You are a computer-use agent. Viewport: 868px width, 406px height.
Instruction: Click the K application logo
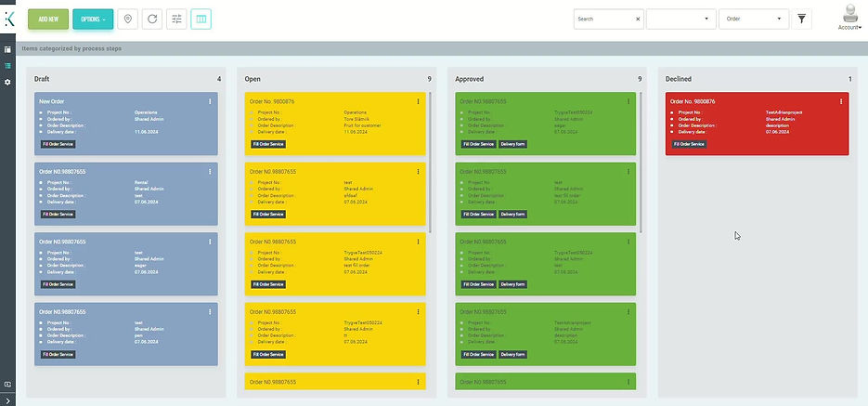pos(9,19)
